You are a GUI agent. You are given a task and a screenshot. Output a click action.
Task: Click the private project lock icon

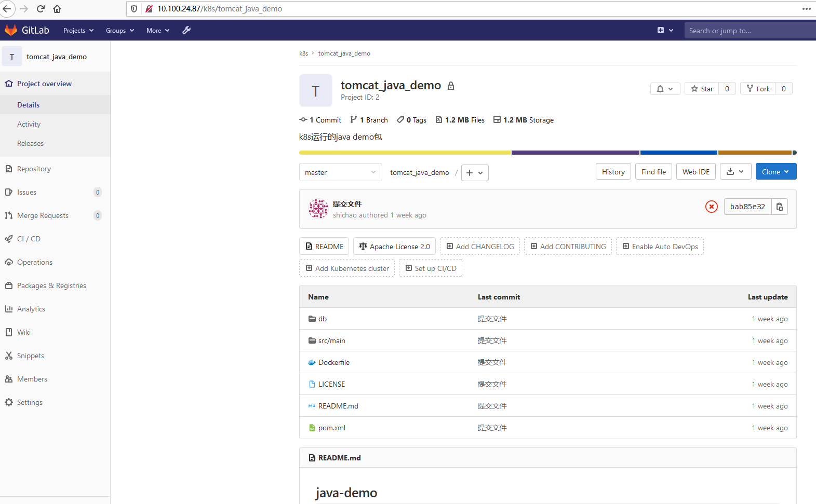click(451, 86)
